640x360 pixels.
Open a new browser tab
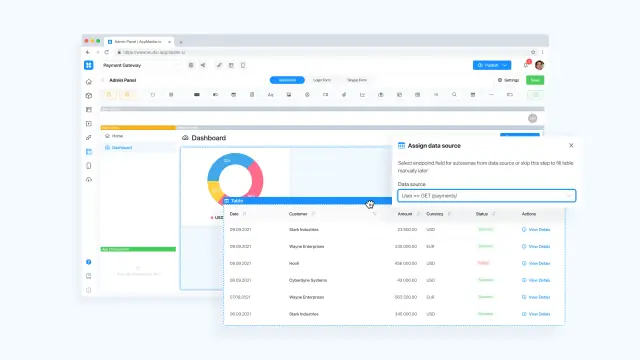pos(181,42)
